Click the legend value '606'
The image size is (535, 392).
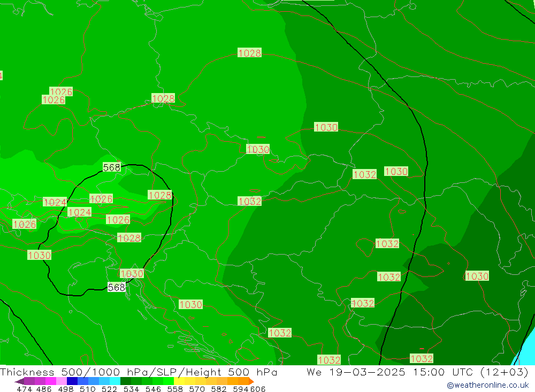pyautogui.click(x=258, y=389)
